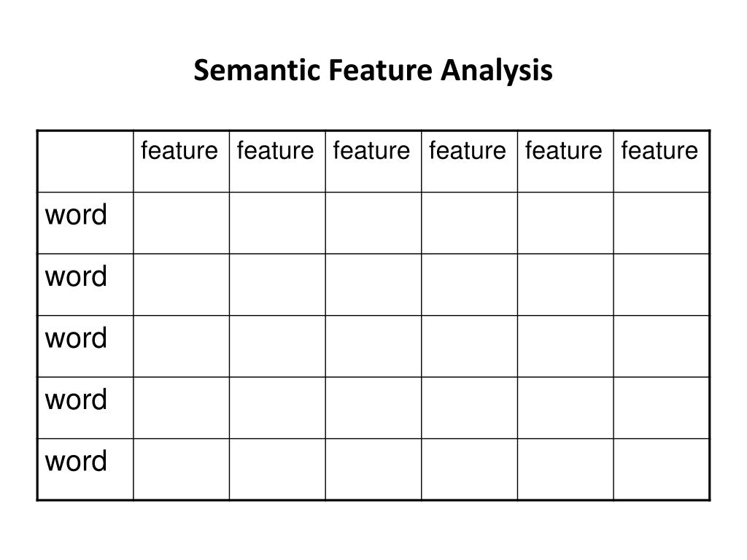Click empty cell in first word row, last feature column
747x560 pixels.
[x=662, y=223]
